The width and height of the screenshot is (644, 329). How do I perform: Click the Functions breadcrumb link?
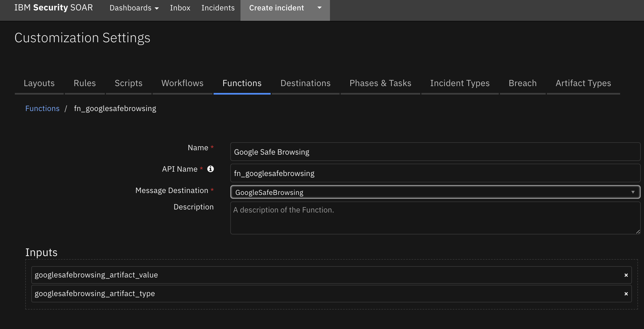(x=42, y=109)
